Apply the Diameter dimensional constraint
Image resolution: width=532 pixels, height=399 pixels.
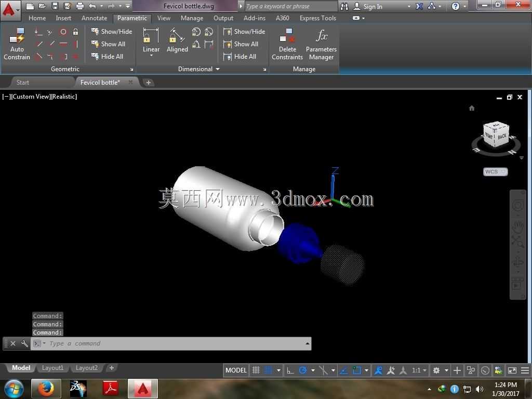pyautogui.click(x=209, y=32)
